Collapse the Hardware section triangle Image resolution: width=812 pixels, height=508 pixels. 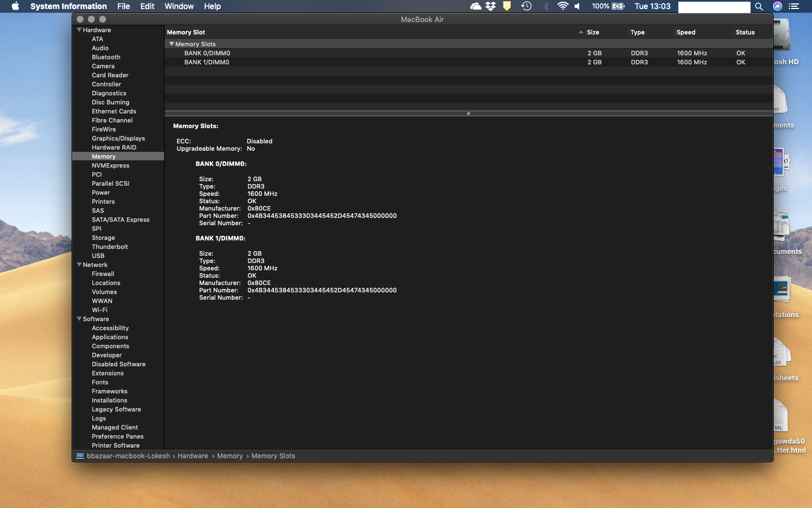point(79,30)
